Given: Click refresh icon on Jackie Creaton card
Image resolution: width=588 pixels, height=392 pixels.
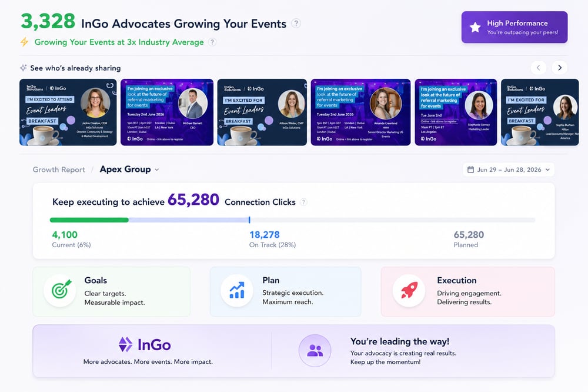Looking at the screenshot, I should [110, 85].
